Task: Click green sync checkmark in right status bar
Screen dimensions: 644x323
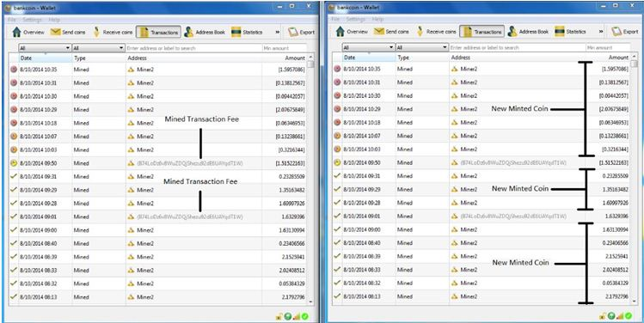Action: 629,316
